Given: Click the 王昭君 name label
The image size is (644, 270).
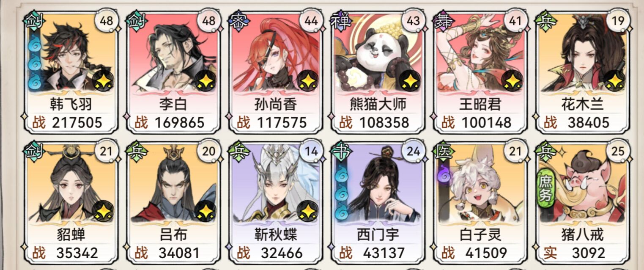Looking at the screenshot, I should 480,104.
